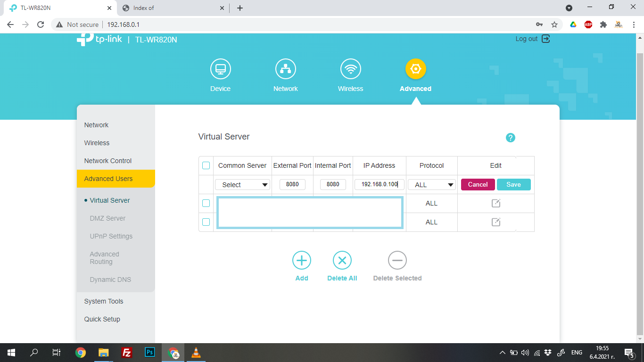Toggle the select-all checkbox in table header
644x362 pixels.
coord(206,165)
